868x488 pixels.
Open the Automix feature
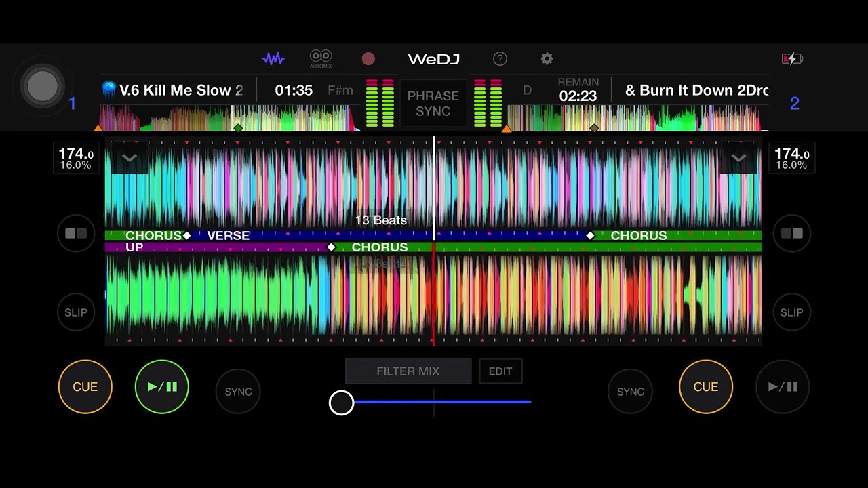pyautogui.click(x=321, y=58)
